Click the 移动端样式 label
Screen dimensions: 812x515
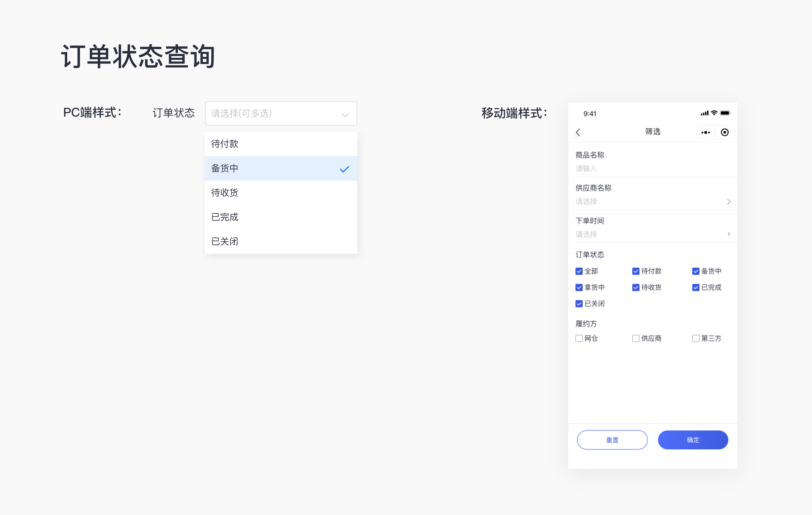tap(514, 113)
